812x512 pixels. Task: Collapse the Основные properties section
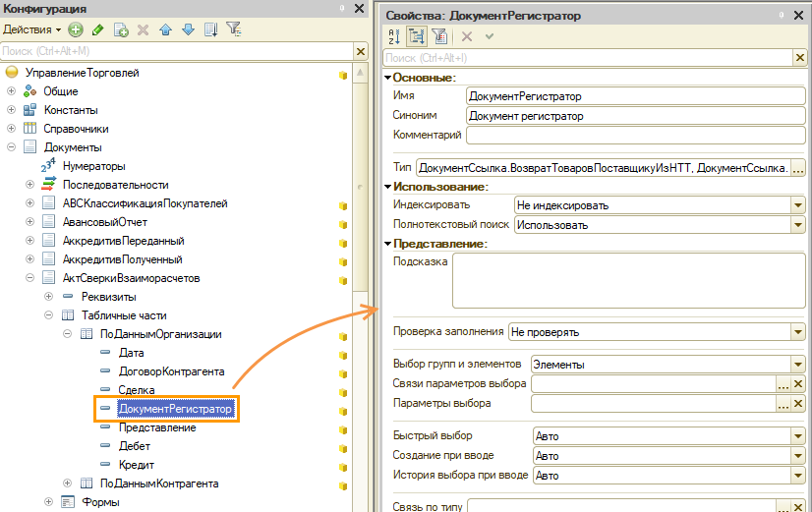(387, 78)
